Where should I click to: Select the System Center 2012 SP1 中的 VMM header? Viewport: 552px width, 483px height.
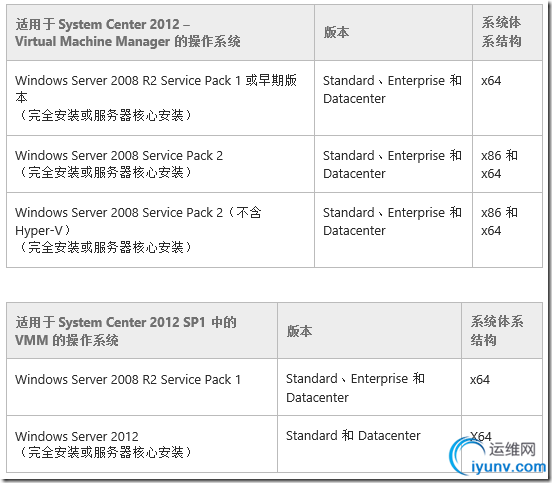click(142, 331)
